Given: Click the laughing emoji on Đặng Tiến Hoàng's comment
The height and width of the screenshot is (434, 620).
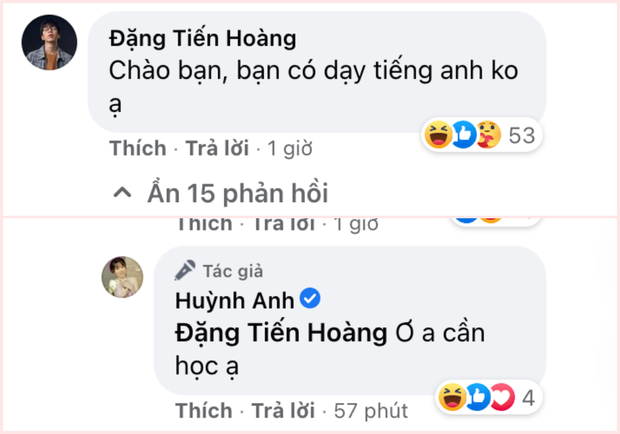Looking at the screenshot, I should (x=439, y=135).
